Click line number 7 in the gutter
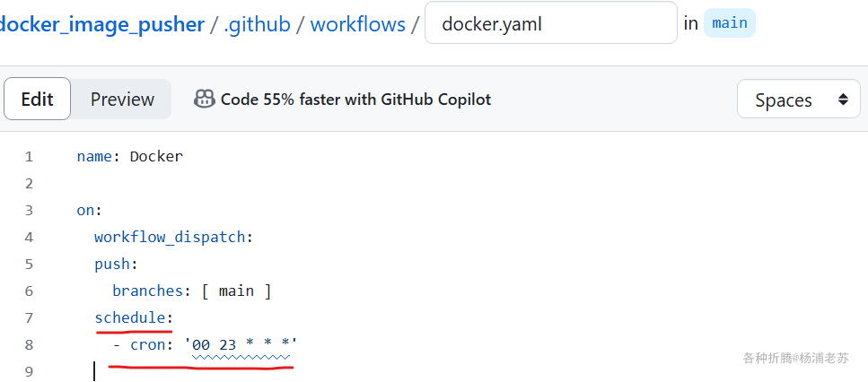This screenshot has width=868, height=382. [x=29, y=318]
